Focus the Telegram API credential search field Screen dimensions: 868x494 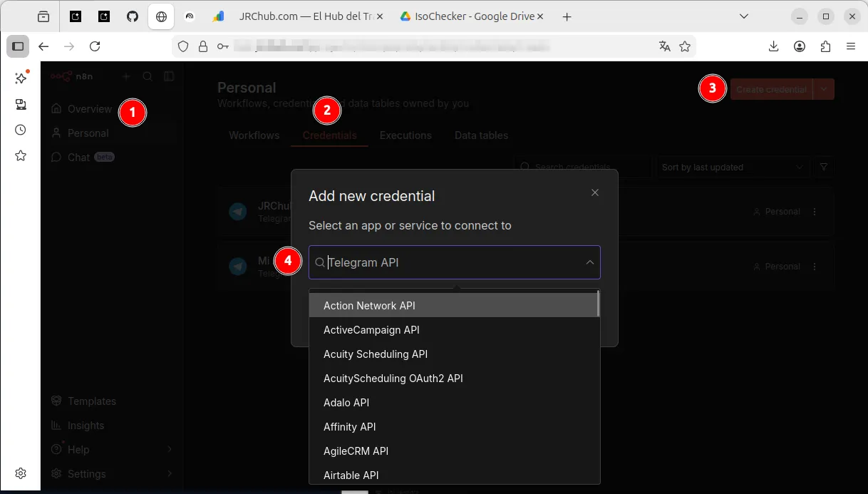coord(454,262)
